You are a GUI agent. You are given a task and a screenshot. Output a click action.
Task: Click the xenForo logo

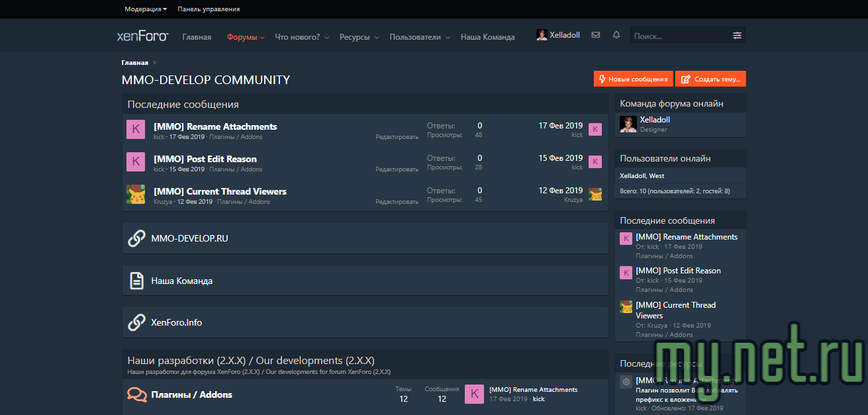click(141, 36)
